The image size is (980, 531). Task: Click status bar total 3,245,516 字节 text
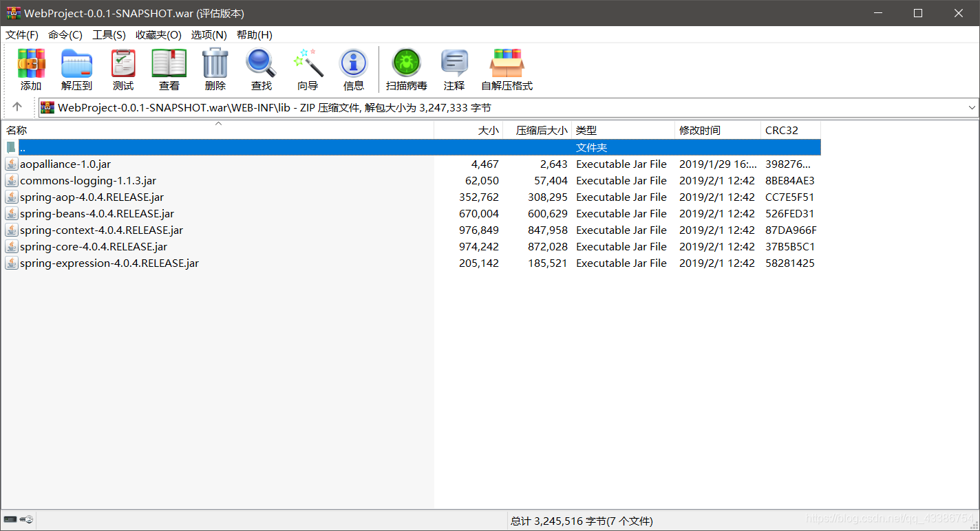582,521
